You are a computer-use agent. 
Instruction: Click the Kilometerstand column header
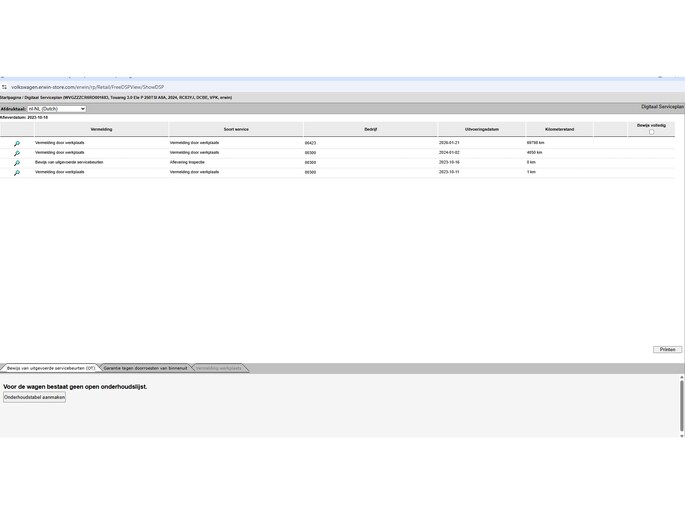click(560, 129)
